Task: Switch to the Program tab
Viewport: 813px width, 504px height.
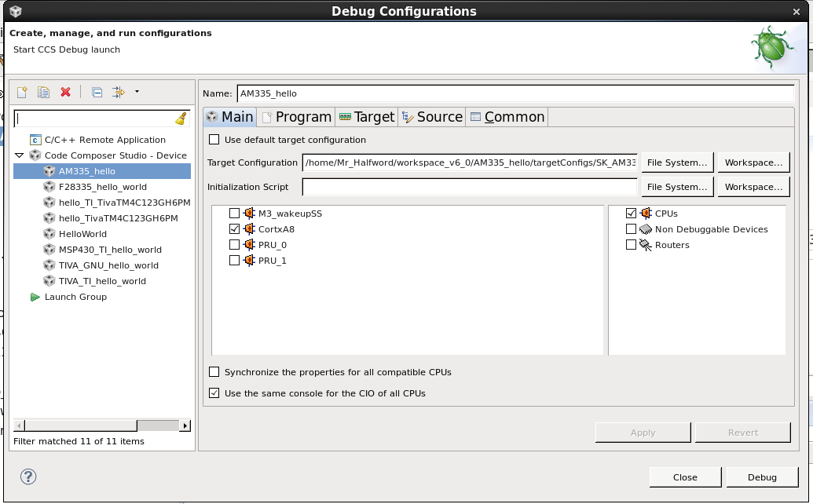Action: (296, 117)
